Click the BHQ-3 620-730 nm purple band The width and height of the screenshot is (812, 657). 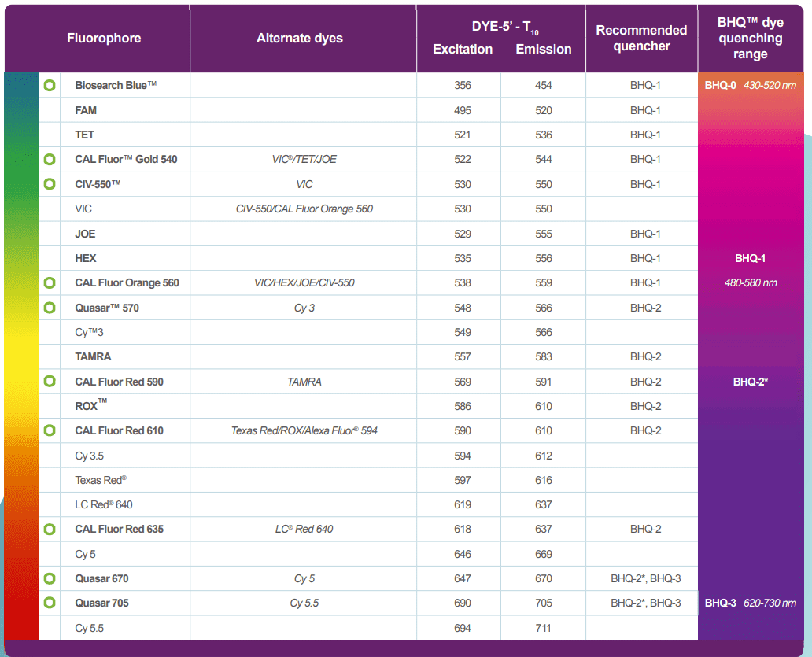pyautogui.click(x=750, y=603)
